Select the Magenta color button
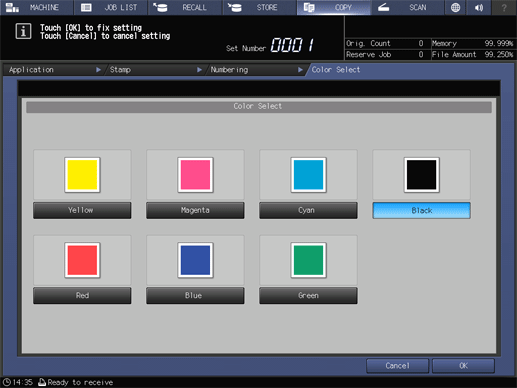The image size is (517, 388). pos(195,210)
